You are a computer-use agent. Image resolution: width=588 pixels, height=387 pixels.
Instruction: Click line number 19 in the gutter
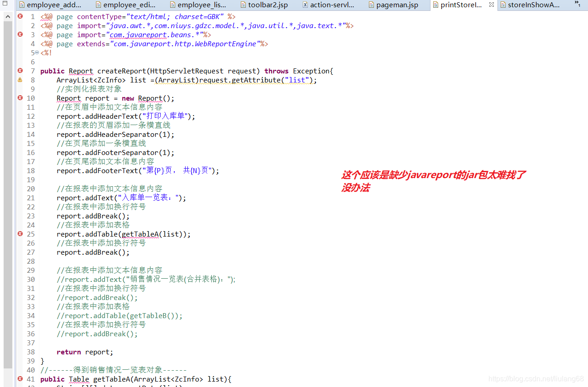30,180
